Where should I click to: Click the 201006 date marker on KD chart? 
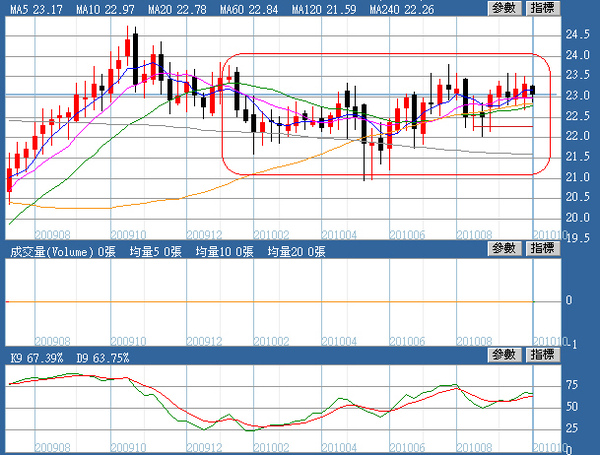tap(407, 447)
